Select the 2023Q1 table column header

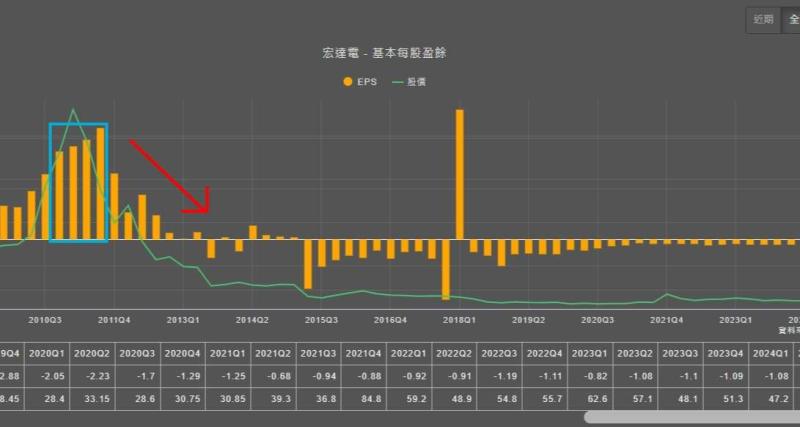[589, 354]
